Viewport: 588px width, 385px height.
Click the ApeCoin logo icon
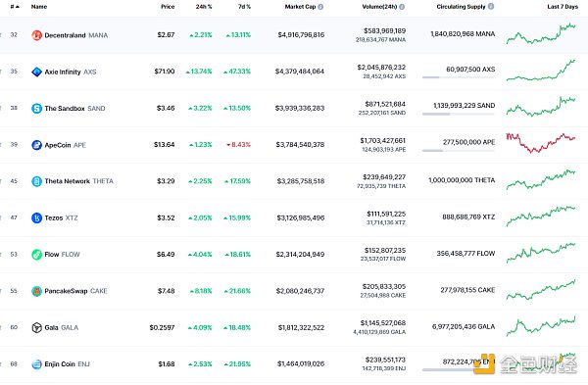36,145
